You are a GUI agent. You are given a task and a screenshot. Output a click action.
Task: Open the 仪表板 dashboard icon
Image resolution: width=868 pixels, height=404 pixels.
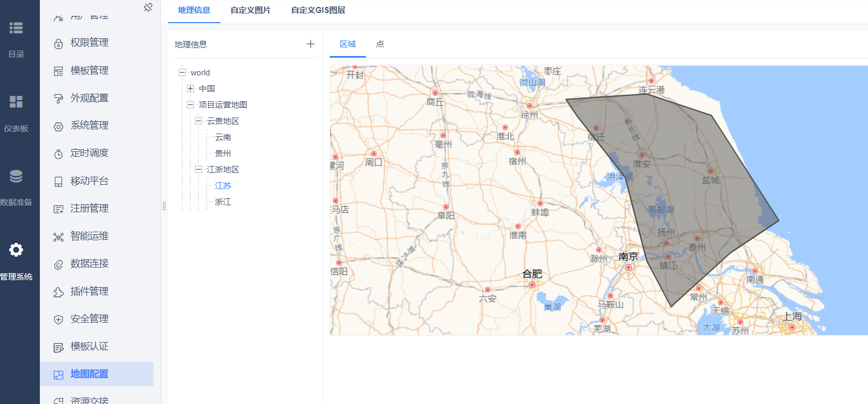(x=16, y=102)
